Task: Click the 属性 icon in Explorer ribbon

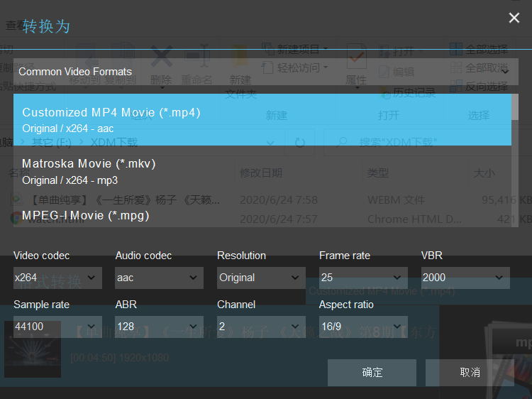Action: coord(356,56)
